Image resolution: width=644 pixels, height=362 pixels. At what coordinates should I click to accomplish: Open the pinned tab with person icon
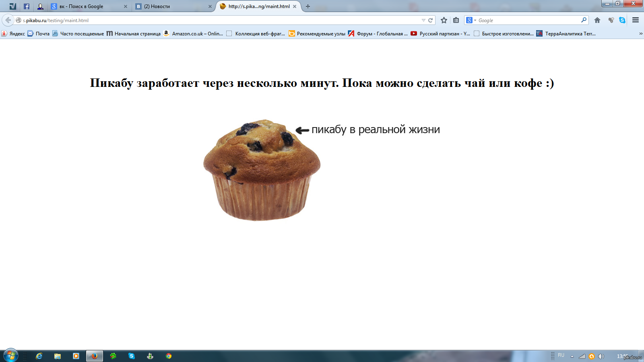coord(40,6)
